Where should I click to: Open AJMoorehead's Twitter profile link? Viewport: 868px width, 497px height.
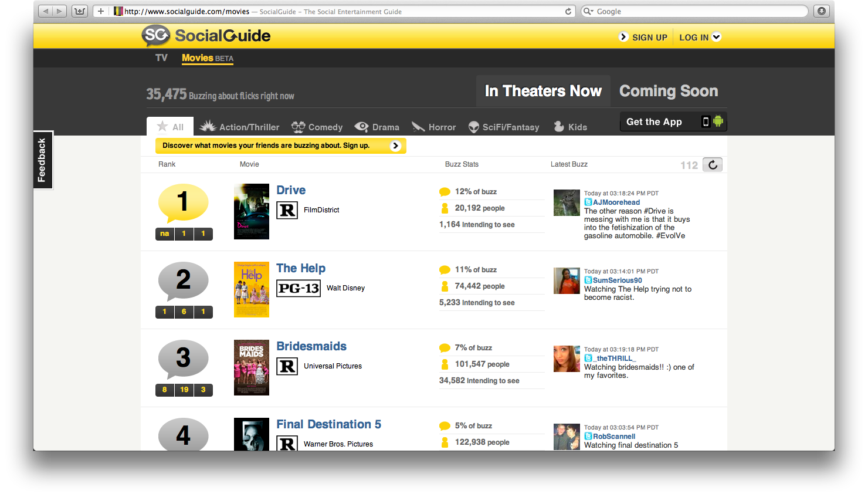point(616,202)
